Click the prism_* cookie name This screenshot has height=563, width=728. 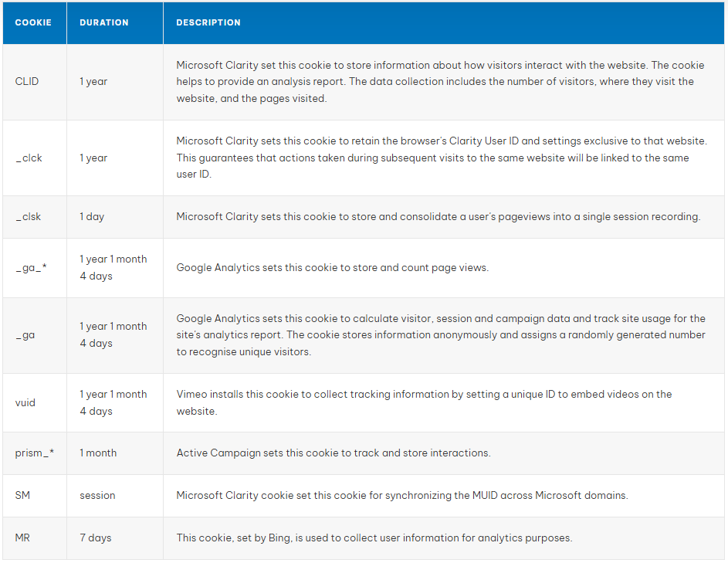(x=35, y=453)
